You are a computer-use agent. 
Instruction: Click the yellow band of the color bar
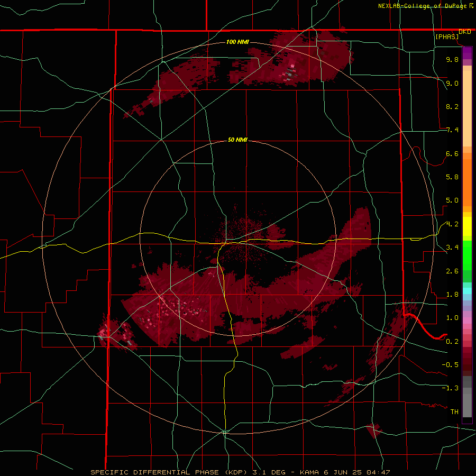coord(467,226)
